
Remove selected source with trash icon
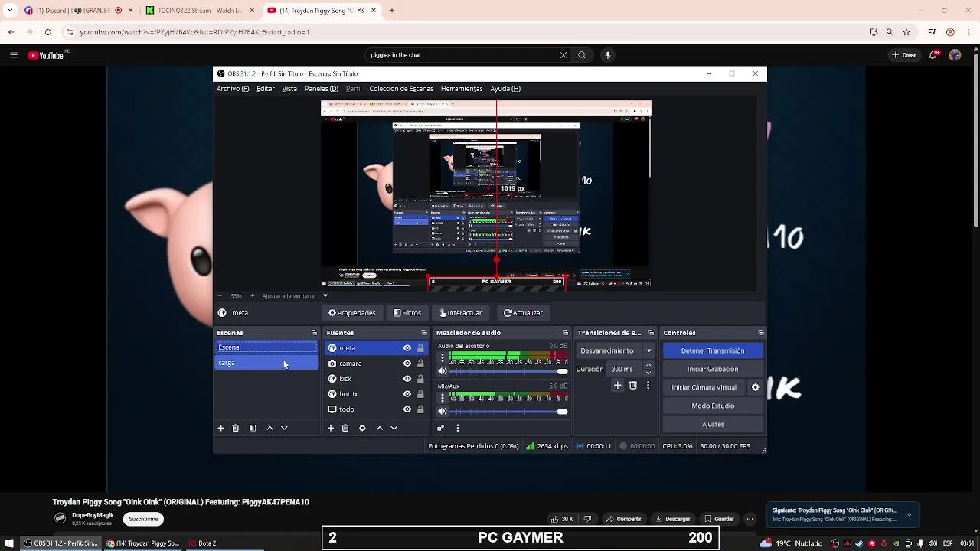point(345,429)
